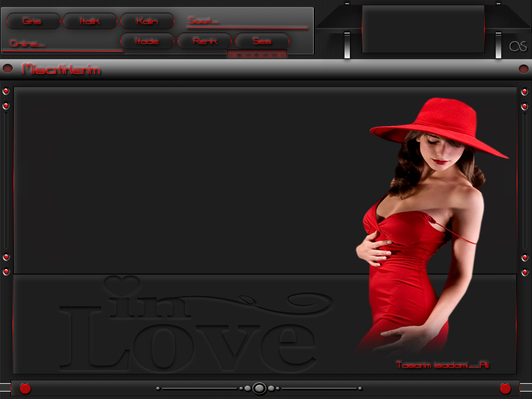Click the Giriş button
This screenshot has height=399, width=532.
click(32, 21)
